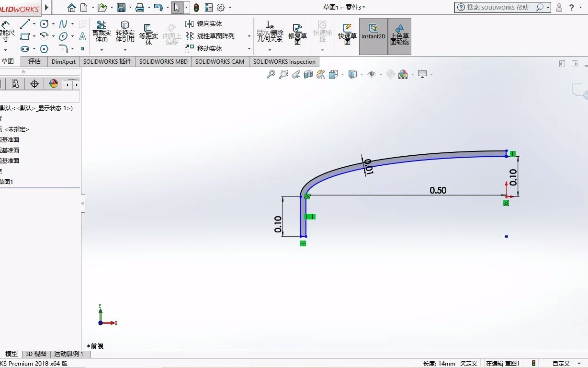This screenshot has width=588, height=368.
Task: Click Zoom to Fit in the heads-up toolbar
Action: click(x=271, y=74)
